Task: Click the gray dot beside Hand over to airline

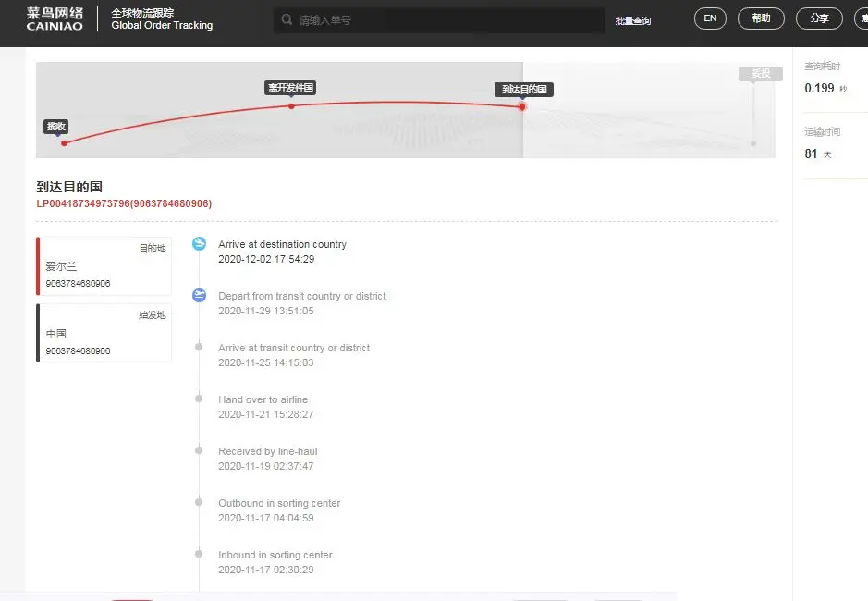Action: point(199,399)
